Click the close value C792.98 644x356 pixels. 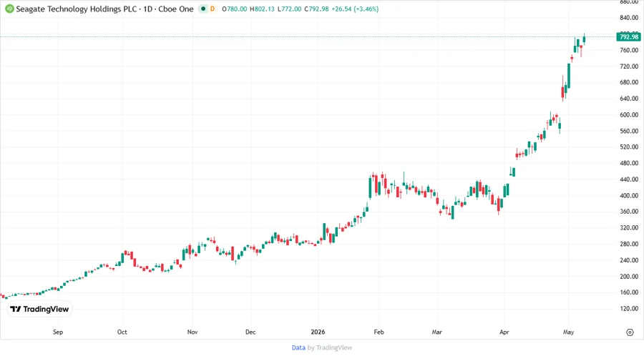point(316,9)
